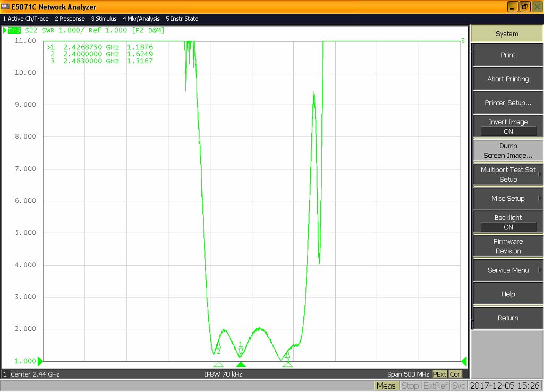
Task: Click marker 1 triangle on the trace
Action: tap(241, 351)
